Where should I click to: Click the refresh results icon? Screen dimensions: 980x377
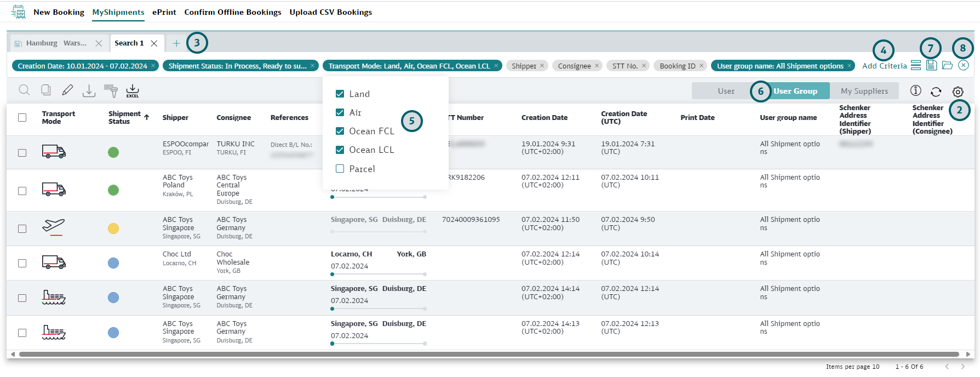coord(936,92)
